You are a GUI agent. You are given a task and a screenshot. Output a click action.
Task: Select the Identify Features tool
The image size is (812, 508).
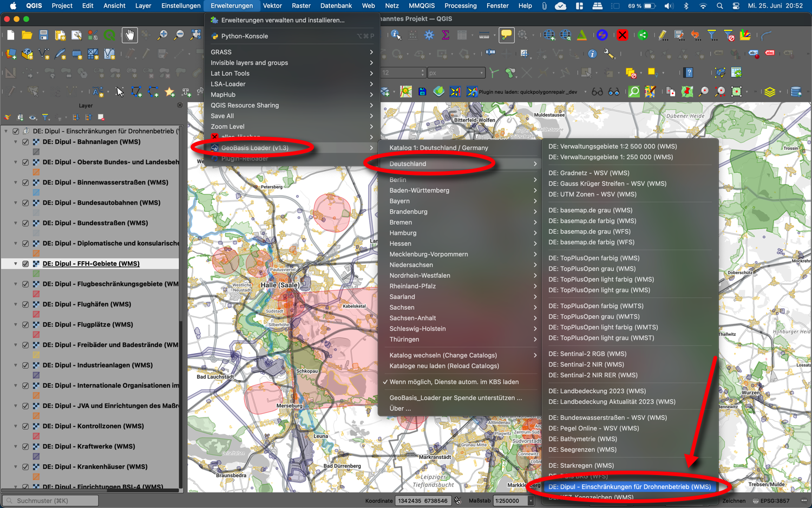[x=396, y=35]
